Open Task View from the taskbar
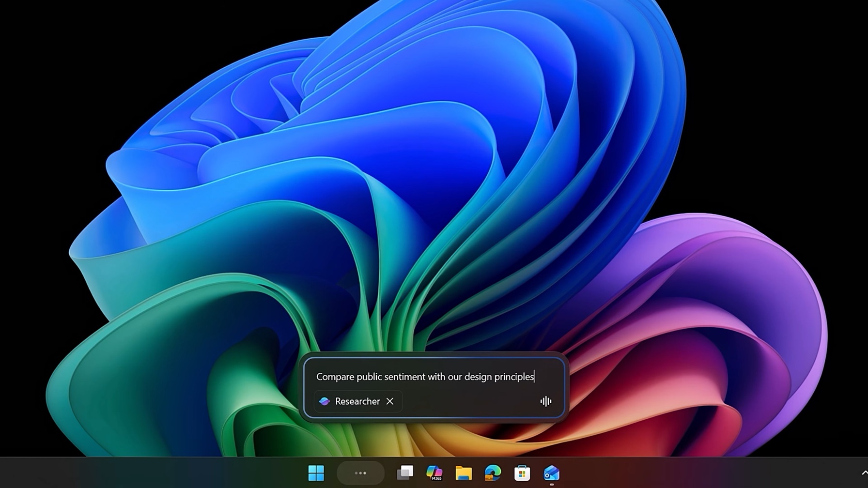Image resolution: width=868 pixels, height=488 pixels. pyautogui.click(x=405, y=472)
